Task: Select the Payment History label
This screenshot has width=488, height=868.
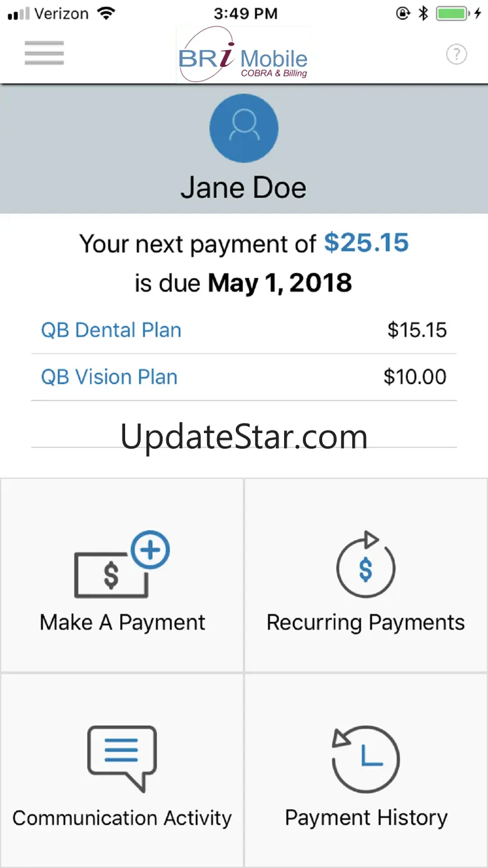Action: 366,818
